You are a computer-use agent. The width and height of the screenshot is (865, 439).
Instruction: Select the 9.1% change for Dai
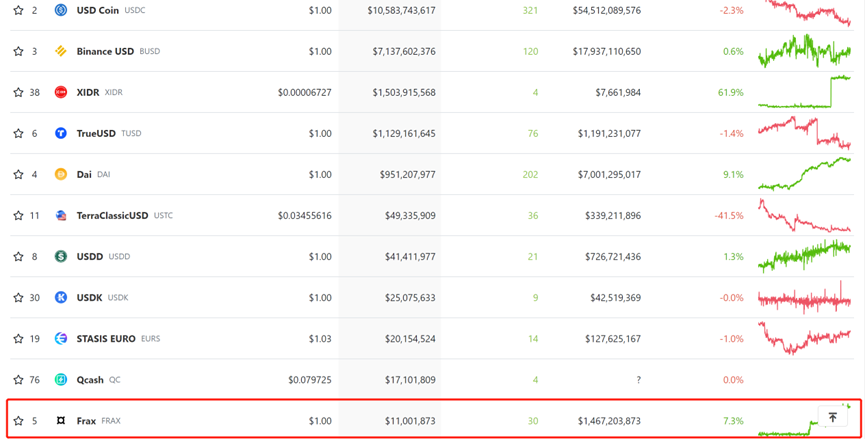(733, 174)
